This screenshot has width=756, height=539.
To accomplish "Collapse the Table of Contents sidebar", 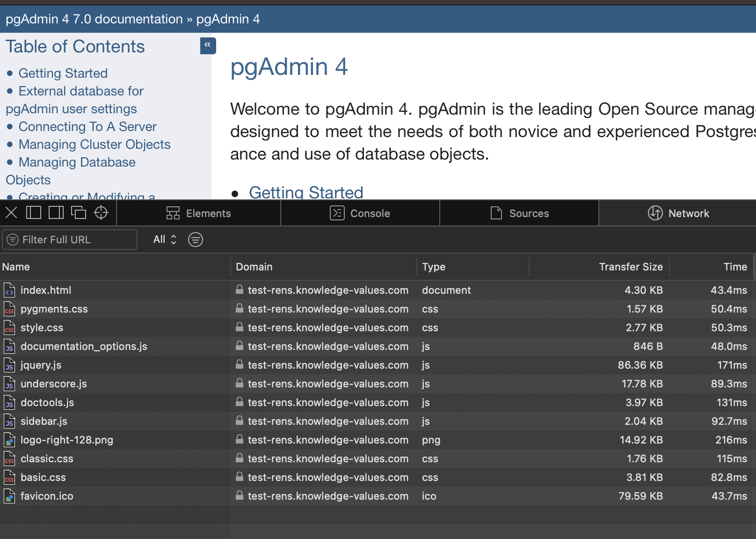I will point(208,46).
